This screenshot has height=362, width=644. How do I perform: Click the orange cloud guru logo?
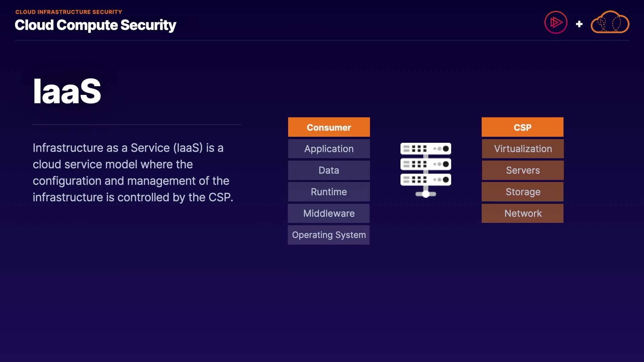(610, 22)
